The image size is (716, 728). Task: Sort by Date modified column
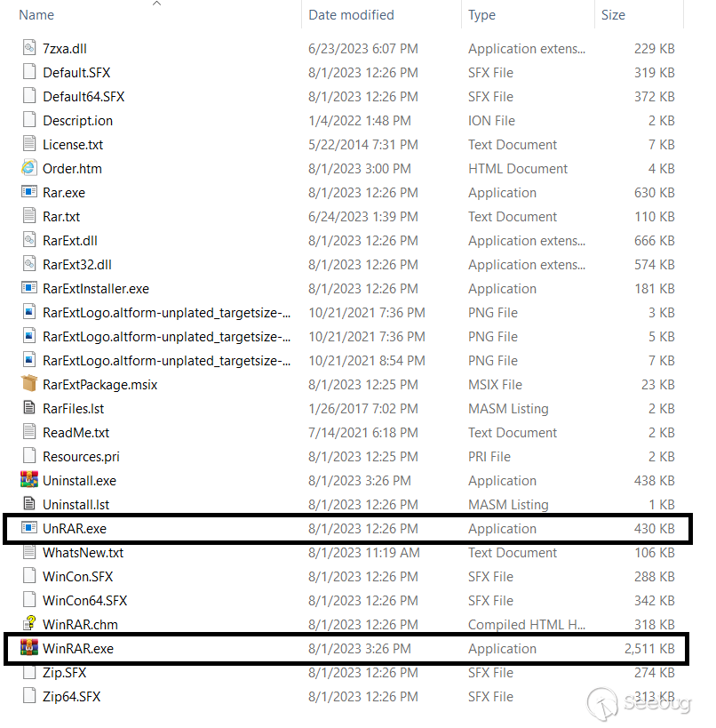(351, 15)
